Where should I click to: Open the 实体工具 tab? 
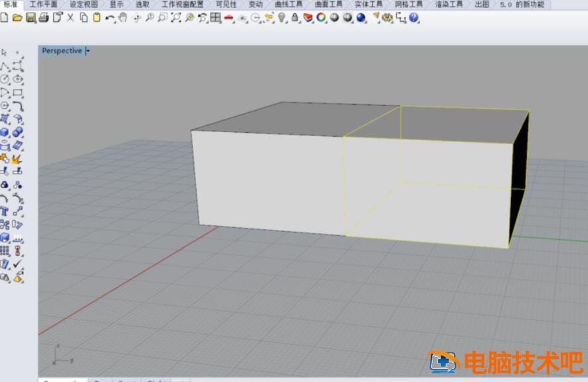coord(369,5)
